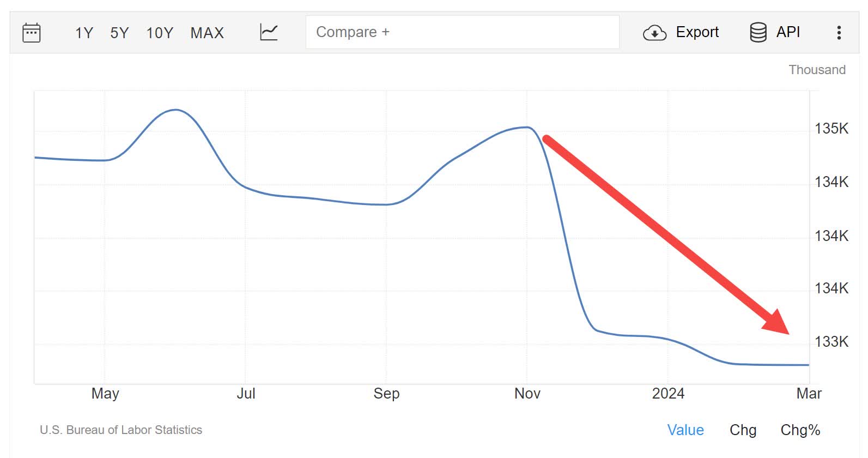Viewport: 868px width, 458px height.
Task: Select the 5Y range option
Action: click(x=119, y=33)
